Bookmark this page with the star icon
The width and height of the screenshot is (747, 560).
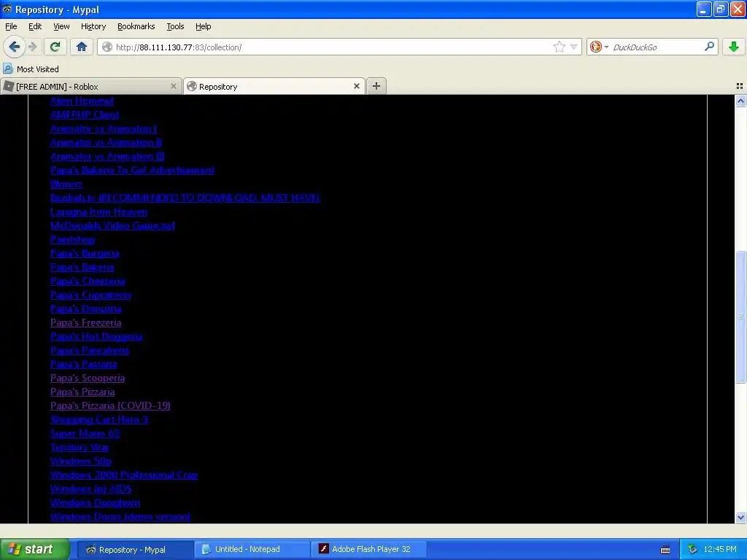[559, 47]
